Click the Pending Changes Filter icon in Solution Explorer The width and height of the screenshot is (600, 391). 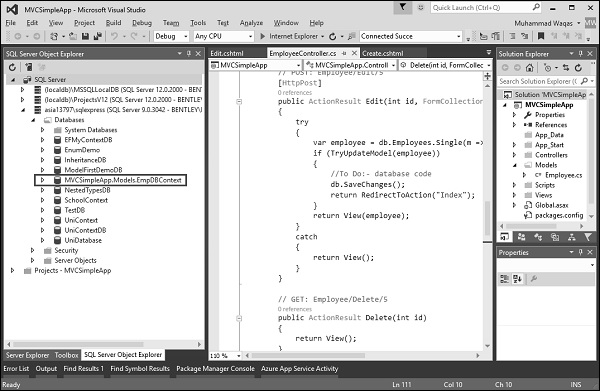coord(548,68)
